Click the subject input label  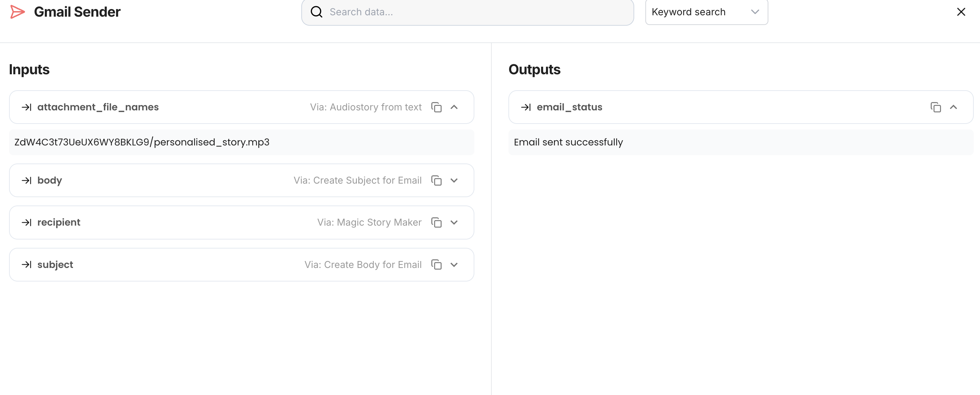[56, 265]
